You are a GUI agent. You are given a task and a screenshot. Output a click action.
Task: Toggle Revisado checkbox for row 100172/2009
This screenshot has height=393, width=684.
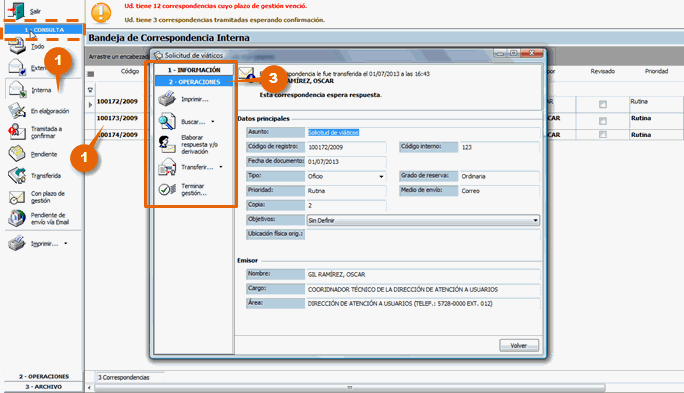click(x=603, y=104)
